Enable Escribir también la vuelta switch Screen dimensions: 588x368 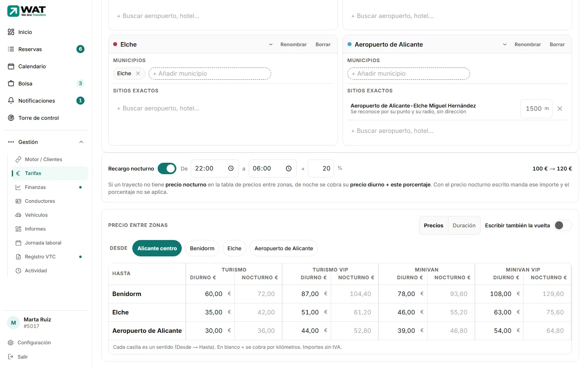point(563,225)
